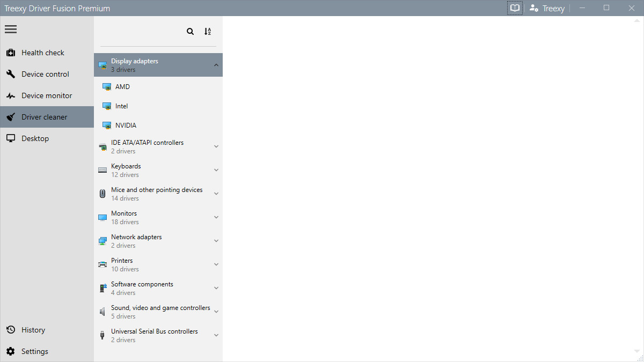Screen dimensions: 644x362
Task: Select the Intel driver entry
Action: click(121, 106)
